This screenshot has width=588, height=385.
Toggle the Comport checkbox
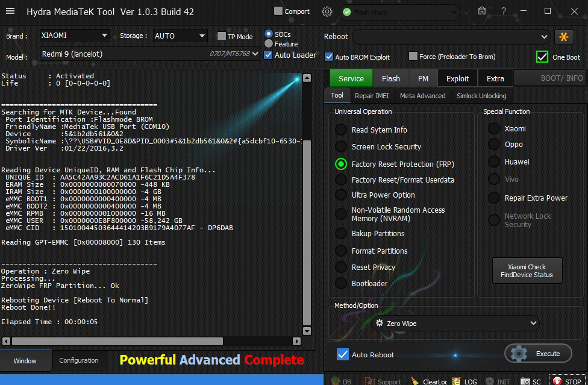click(278, 11)
